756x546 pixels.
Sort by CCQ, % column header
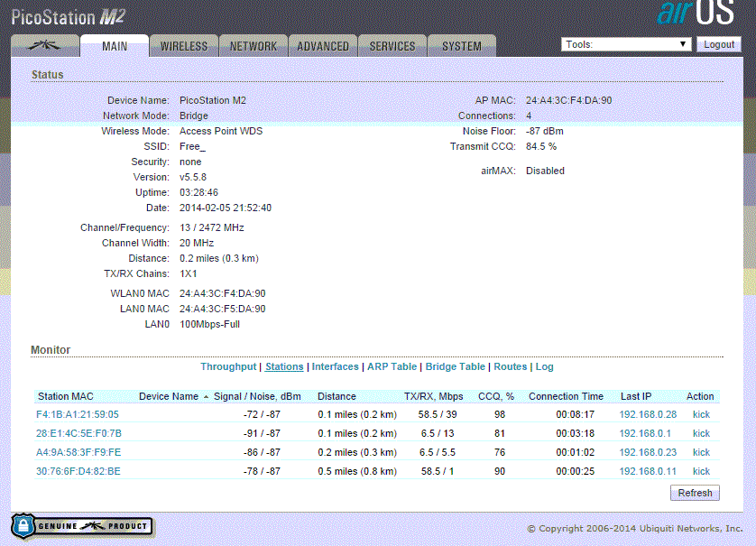496,396
